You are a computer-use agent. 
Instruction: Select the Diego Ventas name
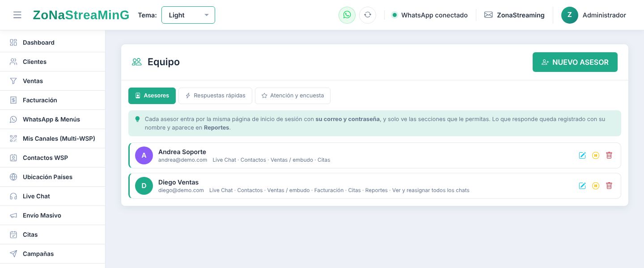pos(178,182)
